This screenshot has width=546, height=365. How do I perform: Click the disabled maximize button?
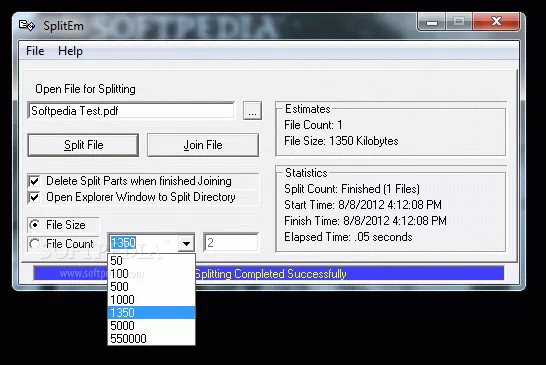point(459,22)
